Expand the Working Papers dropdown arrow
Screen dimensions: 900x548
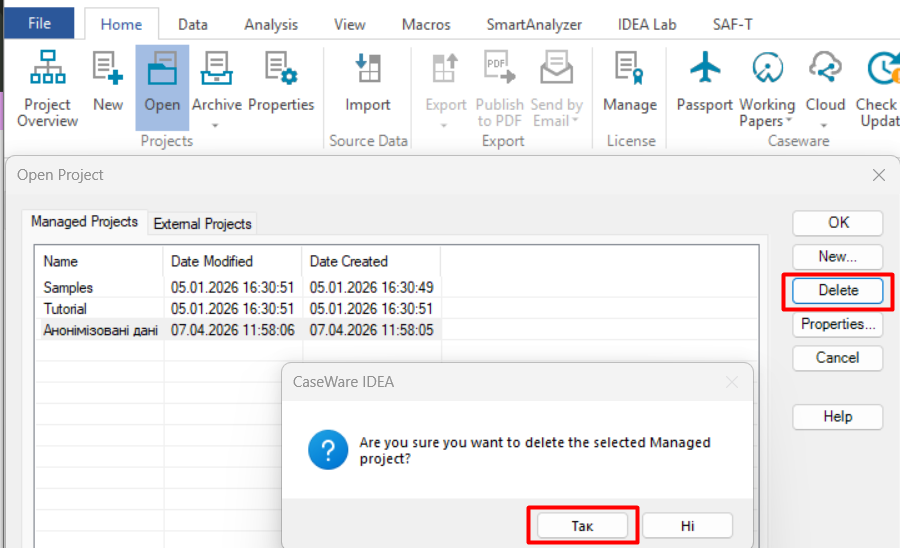[x=789, y=121]
